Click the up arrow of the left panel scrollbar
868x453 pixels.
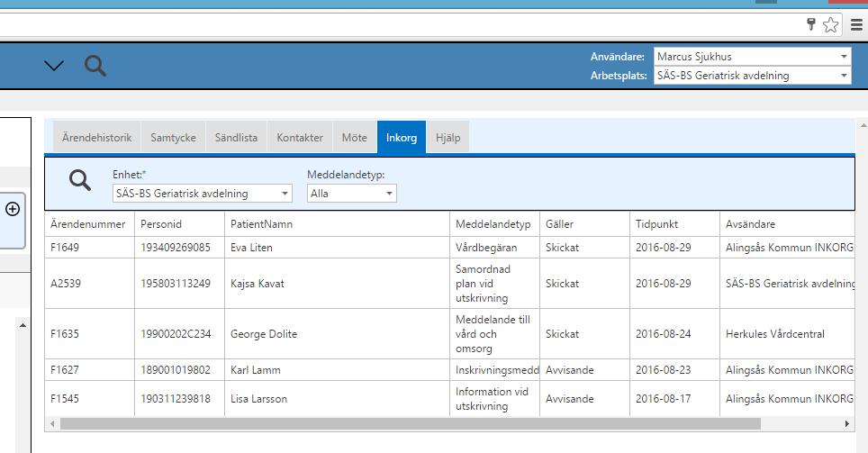[23, 325]
